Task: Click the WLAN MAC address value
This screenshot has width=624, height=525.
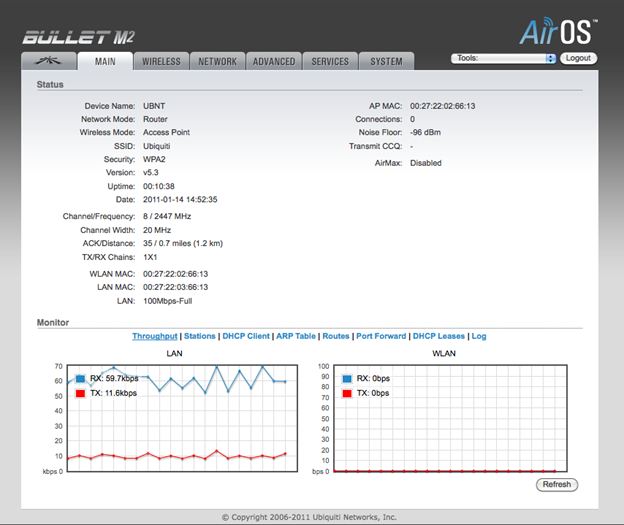Action: (x=176, y=274)
